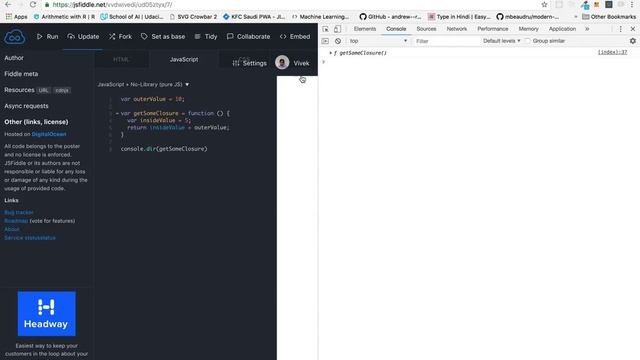Viewport: 640px width, 360px height.
Task: Open the DevTools Console tab
Action: point(396,29)
